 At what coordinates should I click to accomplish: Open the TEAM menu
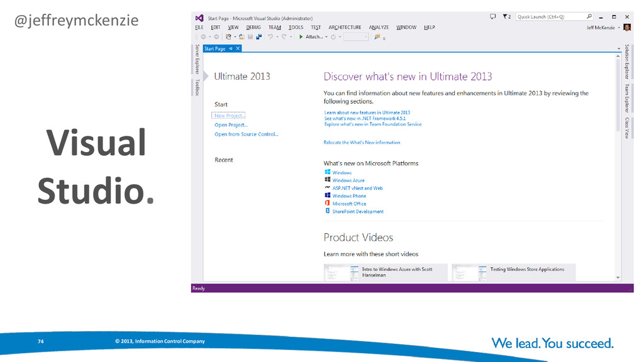[x=275, y=28]
